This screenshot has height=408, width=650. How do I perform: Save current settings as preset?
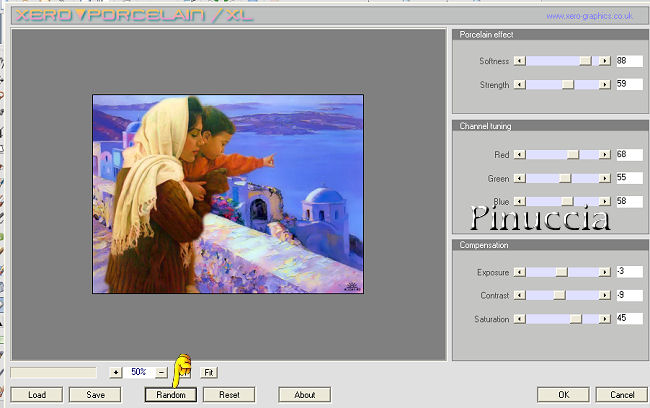coord(95,395)
